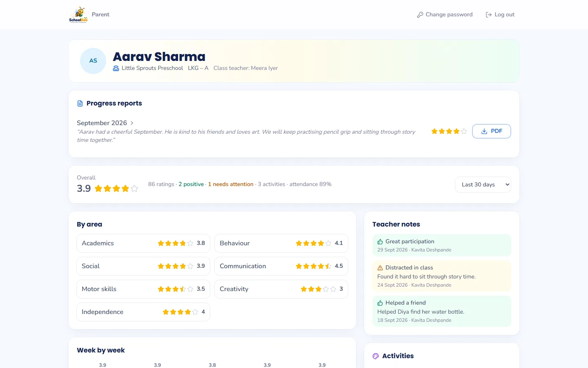Click the Overall label

(x=86, y=178)
